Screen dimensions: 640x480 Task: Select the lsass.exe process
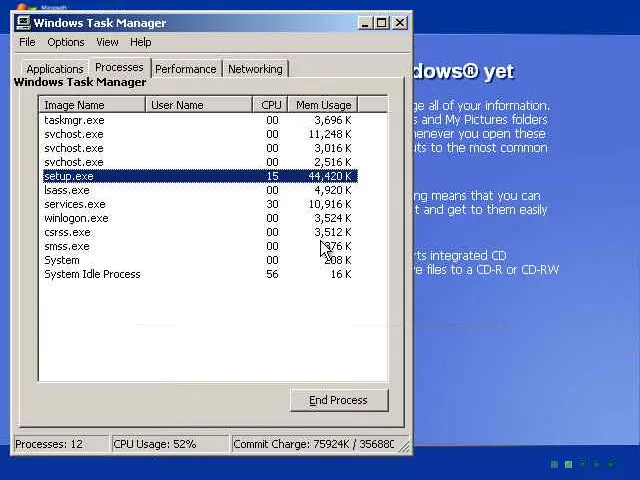(x=200, y=190)
